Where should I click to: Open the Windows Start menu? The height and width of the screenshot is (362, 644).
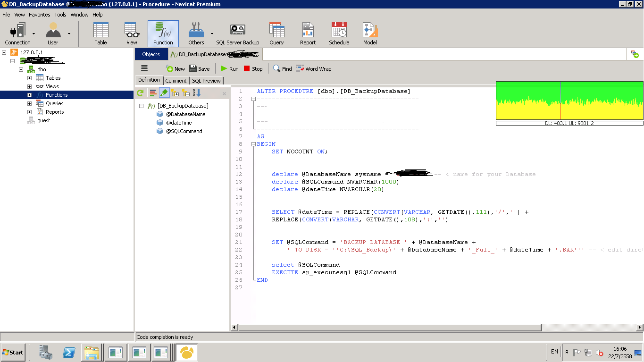pos(13,352)
